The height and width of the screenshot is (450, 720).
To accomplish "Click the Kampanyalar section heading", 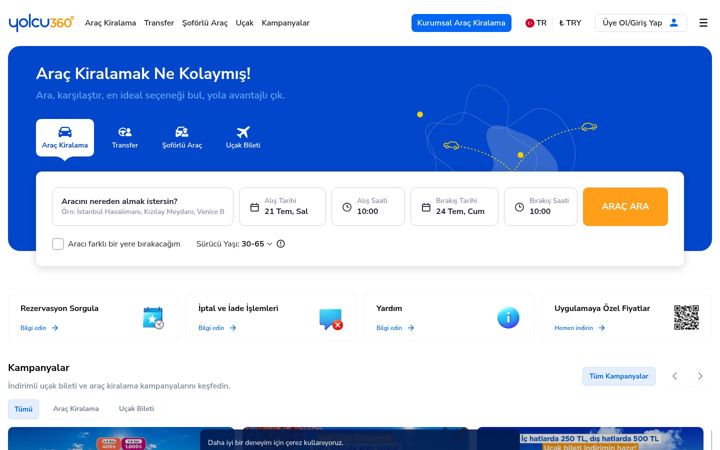I will (39, 368).
